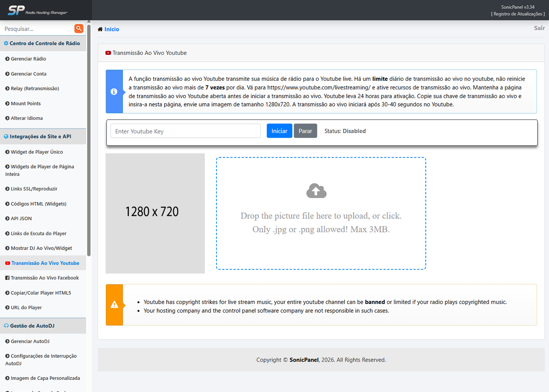Select Alterar Idioma in the sidebar
Image resolution: width=549 pixels, height=392 pixels.
pos(27,118)
